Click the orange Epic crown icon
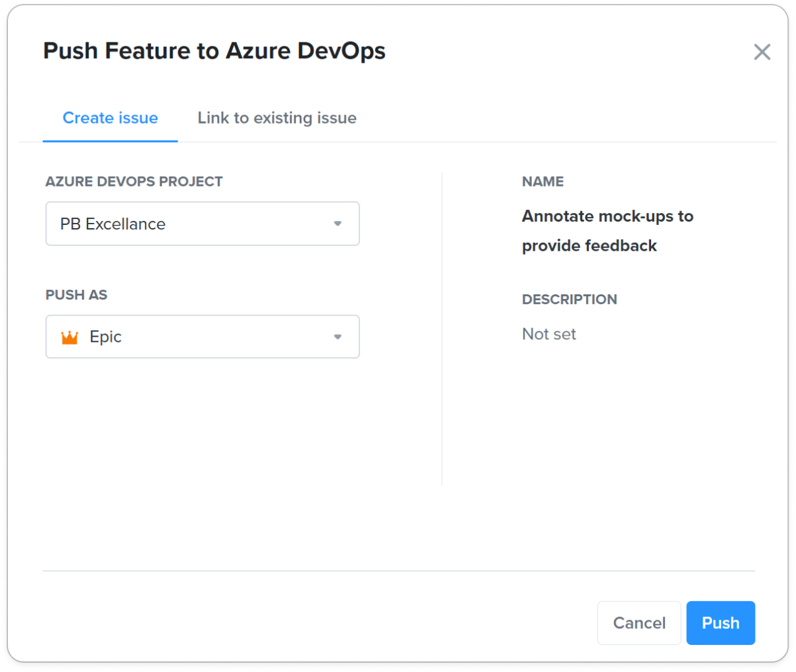This screenshot has height=672, width=796. (69, 337)
